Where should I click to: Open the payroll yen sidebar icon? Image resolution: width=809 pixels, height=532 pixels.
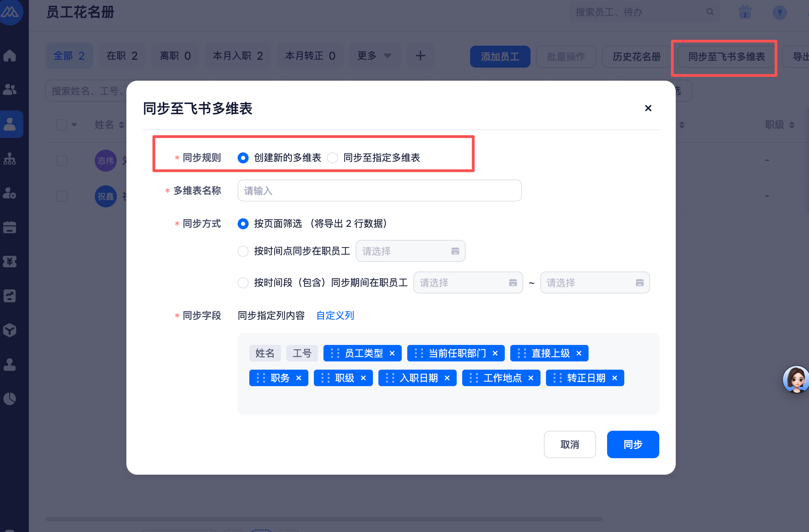pyautogui.click(x=10, y=262)
